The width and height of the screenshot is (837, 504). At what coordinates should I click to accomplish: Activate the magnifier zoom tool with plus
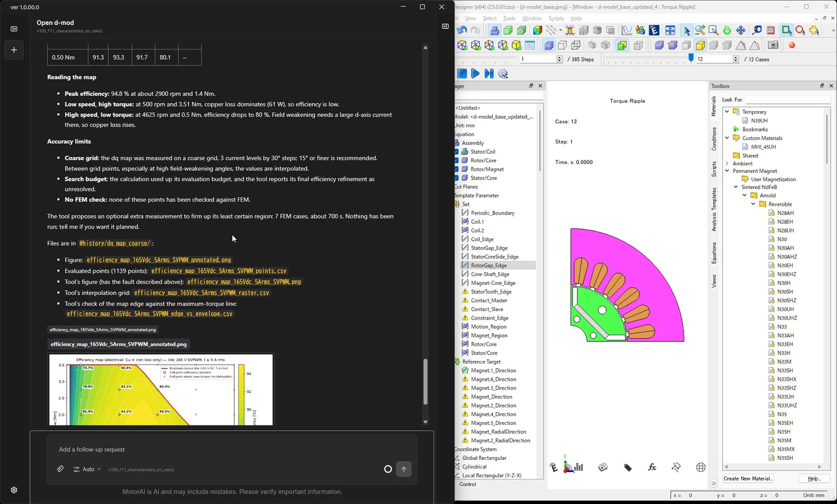pyautogui.click(x=700, y=30)
